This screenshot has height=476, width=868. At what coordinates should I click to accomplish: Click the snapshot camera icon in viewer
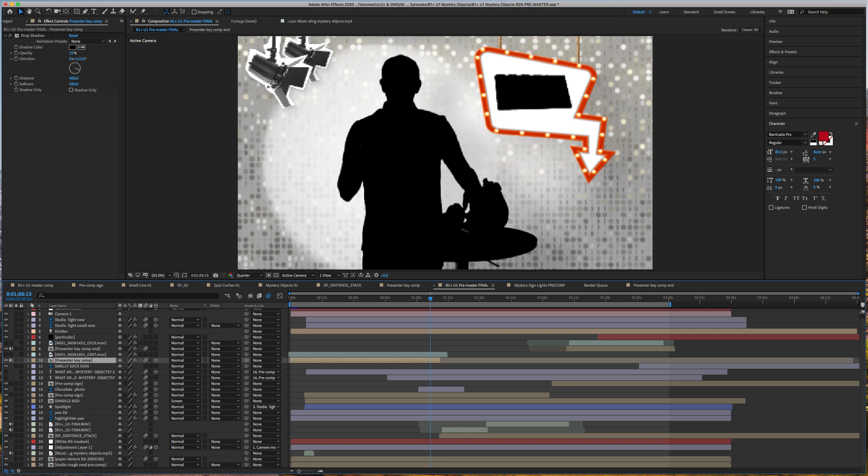(x=216, y=275)
